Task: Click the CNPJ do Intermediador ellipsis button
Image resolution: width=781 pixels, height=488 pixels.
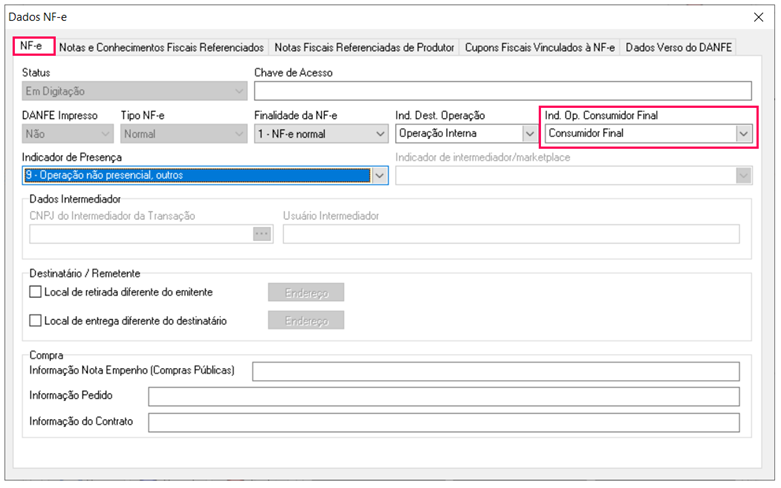Action: point(262,234)
